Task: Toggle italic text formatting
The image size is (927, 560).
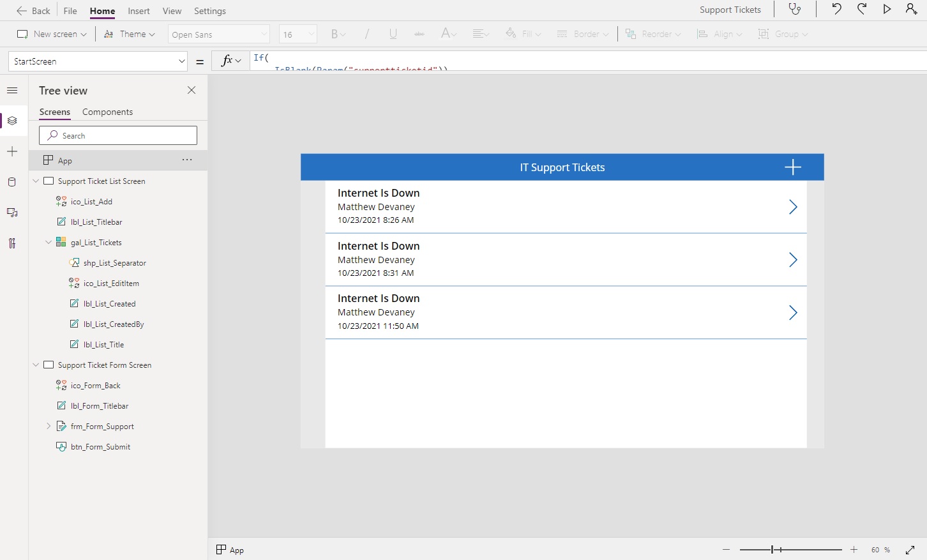Action: coord(367,34)
